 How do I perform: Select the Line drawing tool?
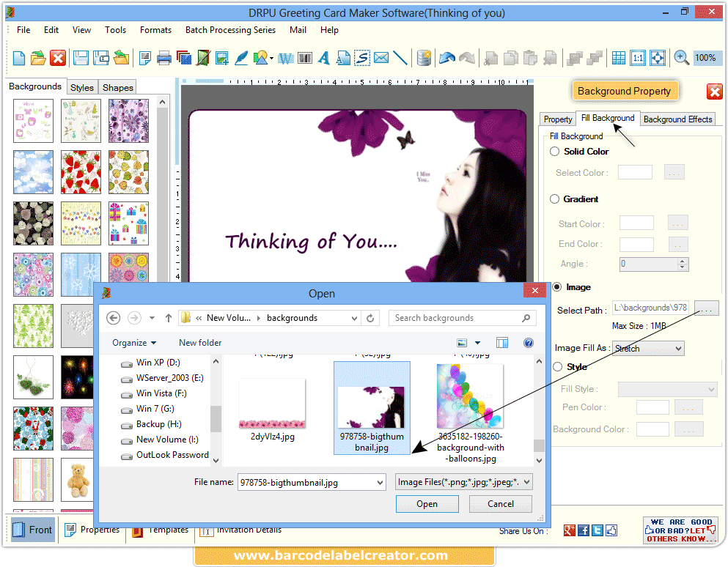click(400, 57)
